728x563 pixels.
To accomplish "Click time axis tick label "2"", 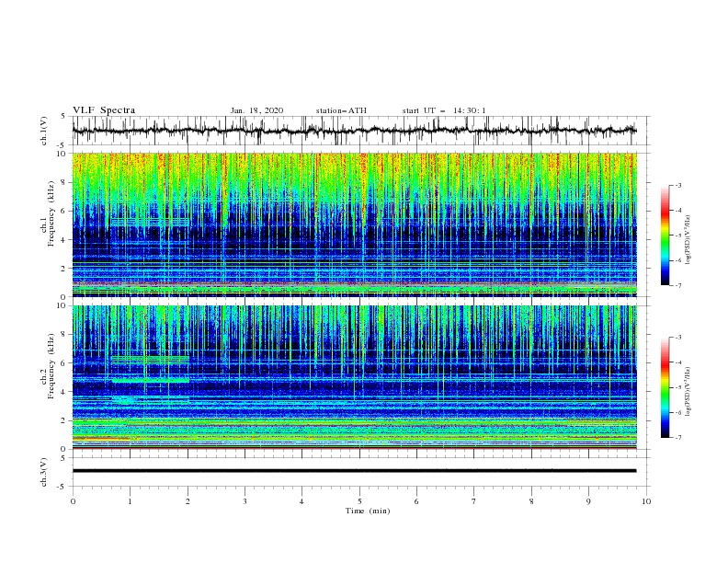I will (188, 501).
